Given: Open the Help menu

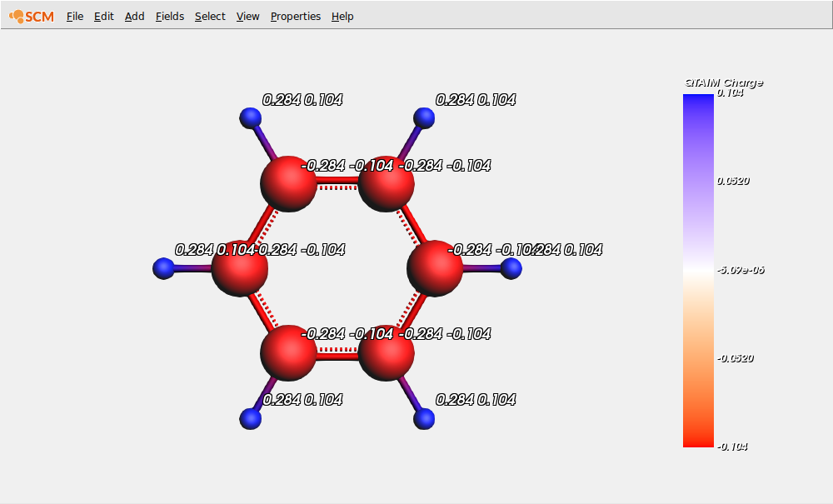Looking at the screenshot, I should 342,16.
